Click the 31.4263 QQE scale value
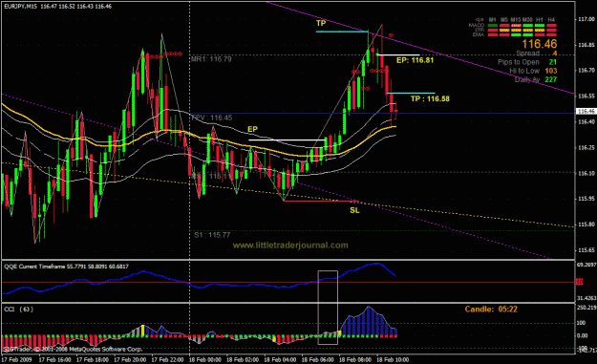The width and height of the screenshot is (597, 364). pos(586,298)
